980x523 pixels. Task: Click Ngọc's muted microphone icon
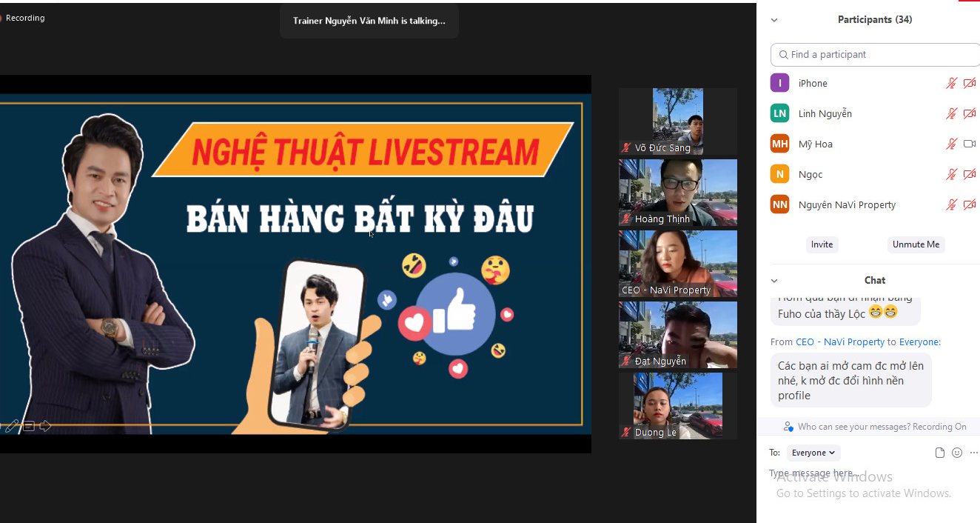(952, 174)
